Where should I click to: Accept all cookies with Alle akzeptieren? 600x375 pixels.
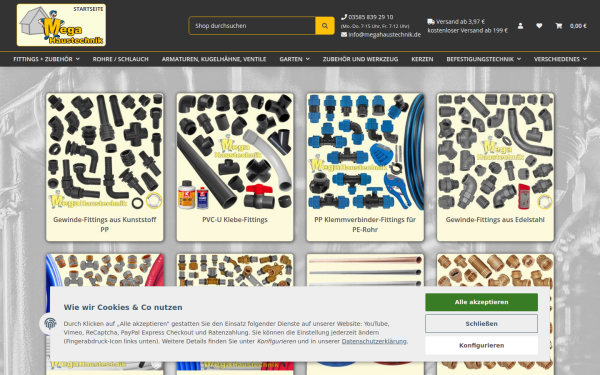point(481,302)
